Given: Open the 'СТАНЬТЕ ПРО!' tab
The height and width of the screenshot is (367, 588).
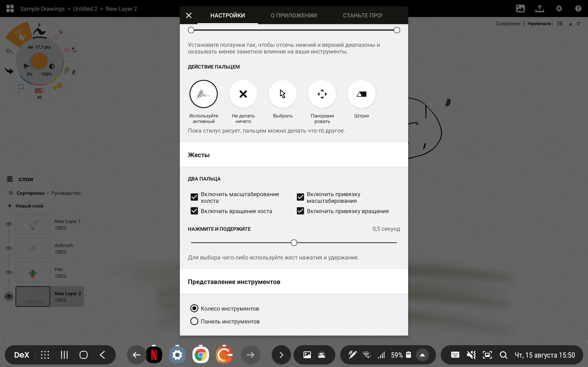Looking at the screenshot, I should (x=362, y=15).
